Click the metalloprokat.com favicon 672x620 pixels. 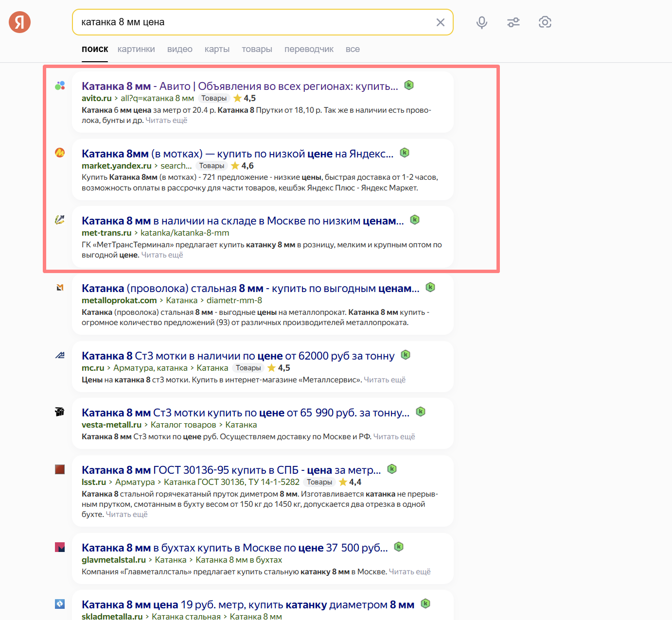[x=60, y=288]
